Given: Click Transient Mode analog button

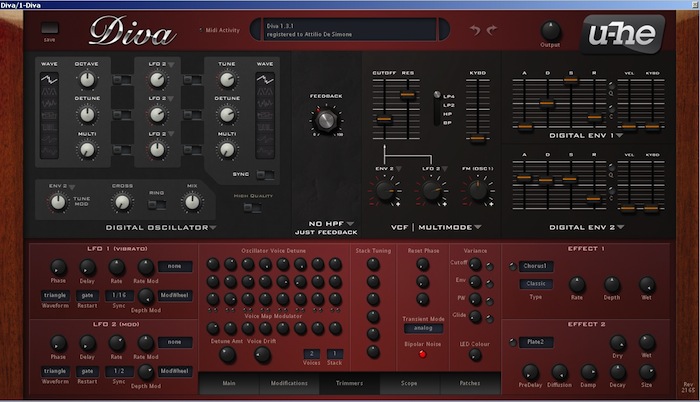Looking at the screenshot, I should 423,328.
